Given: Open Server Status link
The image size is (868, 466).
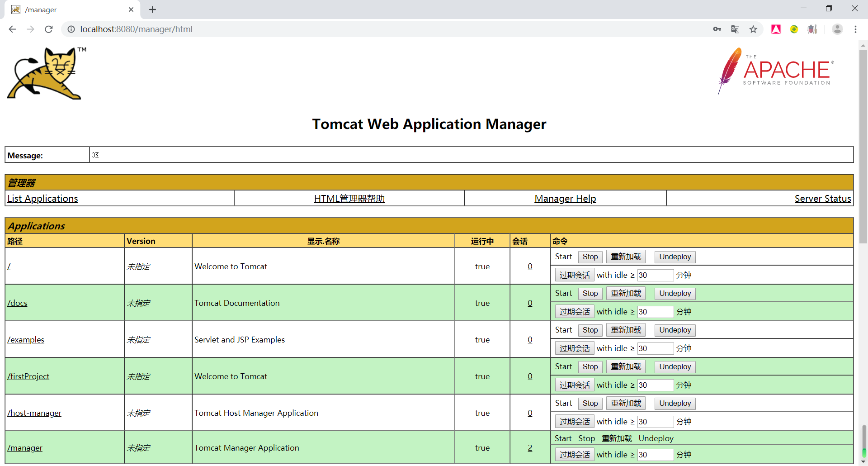Looking at the screenshot, I should (823, 198).
